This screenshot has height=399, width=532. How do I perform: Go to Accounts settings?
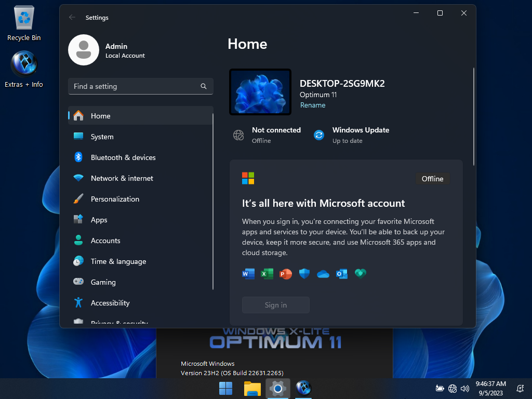[x=105, y=241]
